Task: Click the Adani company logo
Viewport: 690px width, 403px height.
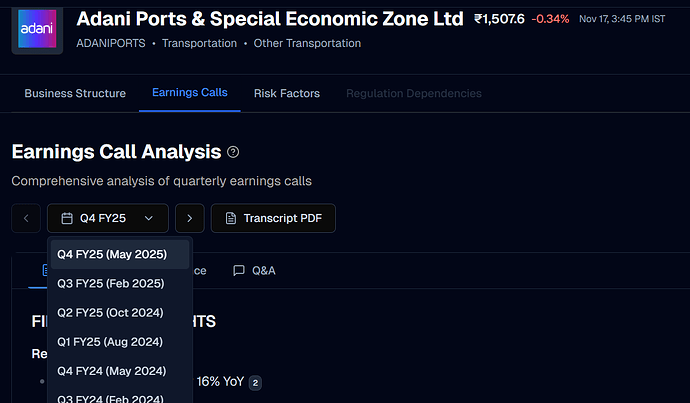Action: pyautogui.click(x=38, y=30)
